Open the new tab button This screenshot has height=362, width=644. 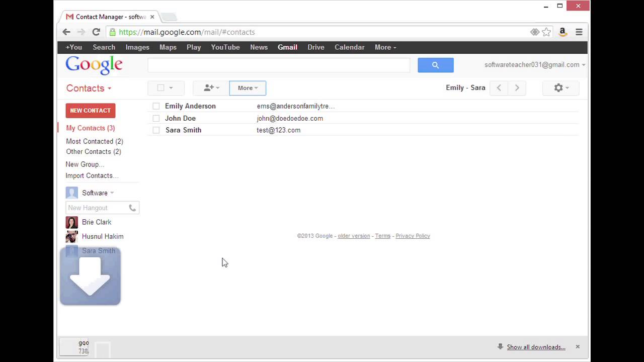tap(169, 17)
